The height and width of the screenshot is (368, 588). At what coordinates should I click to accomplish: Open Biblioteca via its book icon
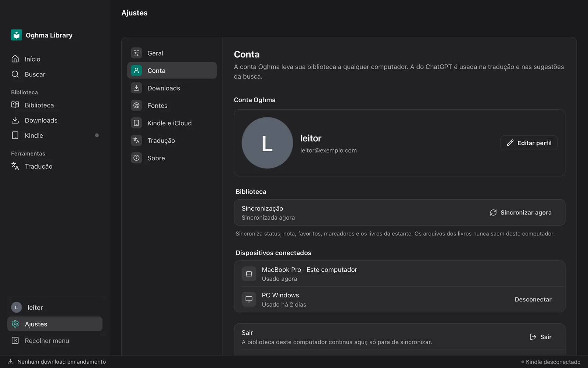[15, 105]
